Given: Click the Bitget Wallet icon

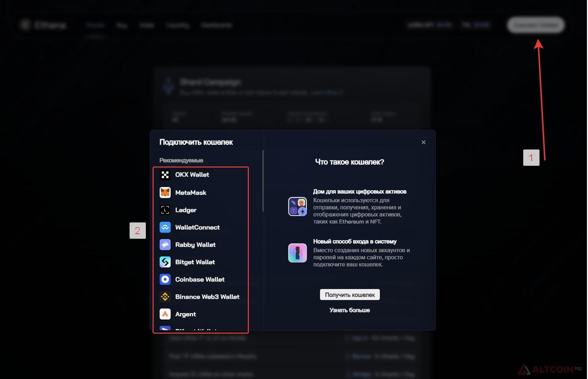Looking at the screenshot, I should click(165, 262).
